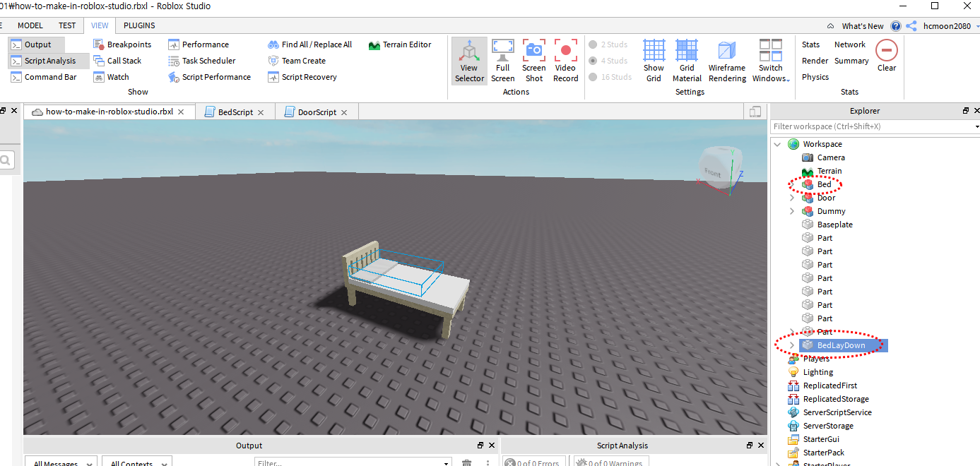Open the Terrain Editor
Screen dimensions: 980x466
(400, 44)
